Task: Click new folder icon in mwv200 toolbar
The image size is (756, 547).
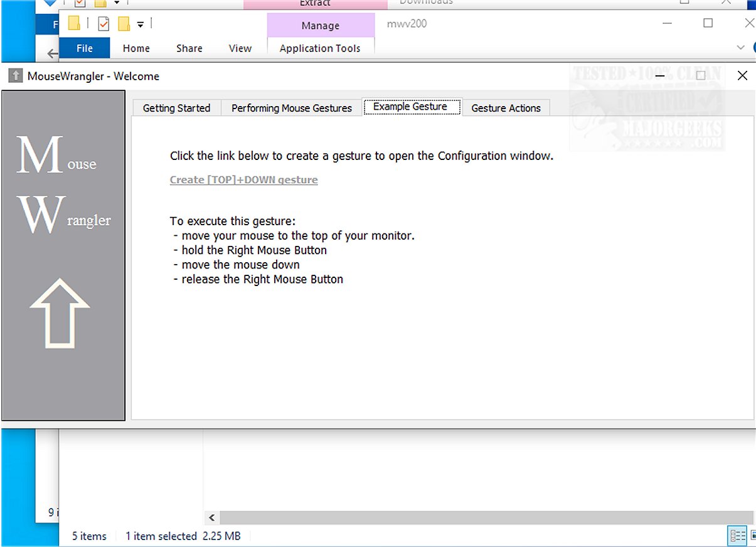Action: 124,24
